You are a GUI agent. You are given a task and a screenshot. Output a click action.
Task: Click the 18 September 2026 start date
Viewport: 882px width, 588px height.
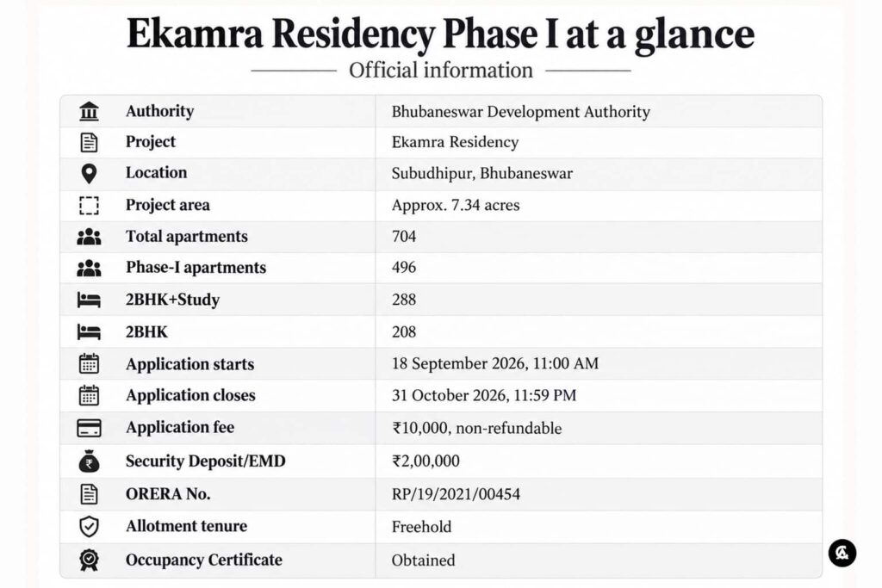(459, 363)
